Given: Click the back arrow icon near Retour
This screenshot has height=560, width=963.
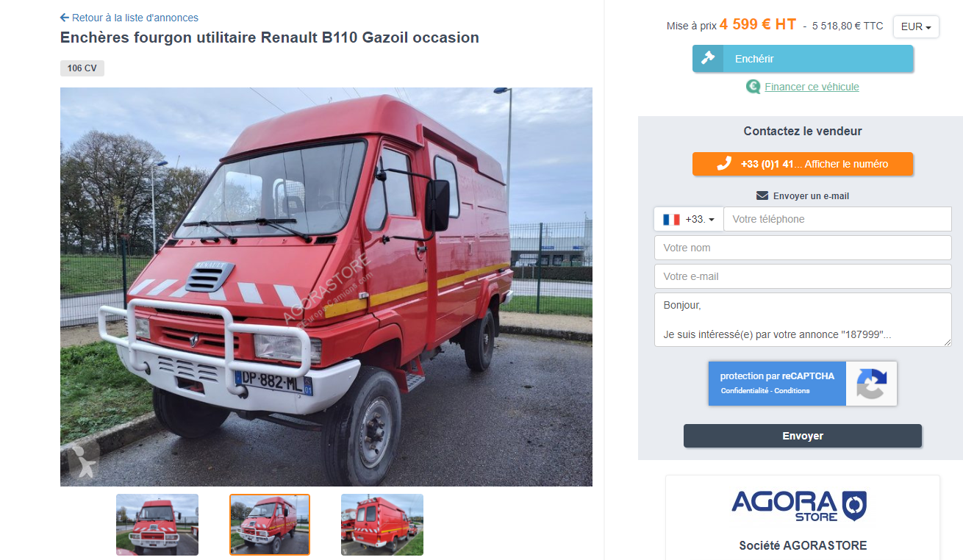Looking at the screenshot, I should [x=65, y=18].
